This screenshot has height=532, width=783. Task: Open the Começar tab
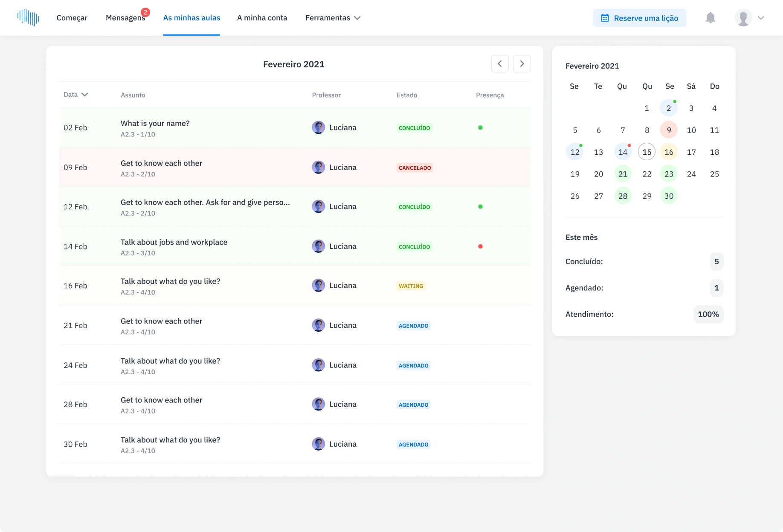pos(72,18)
